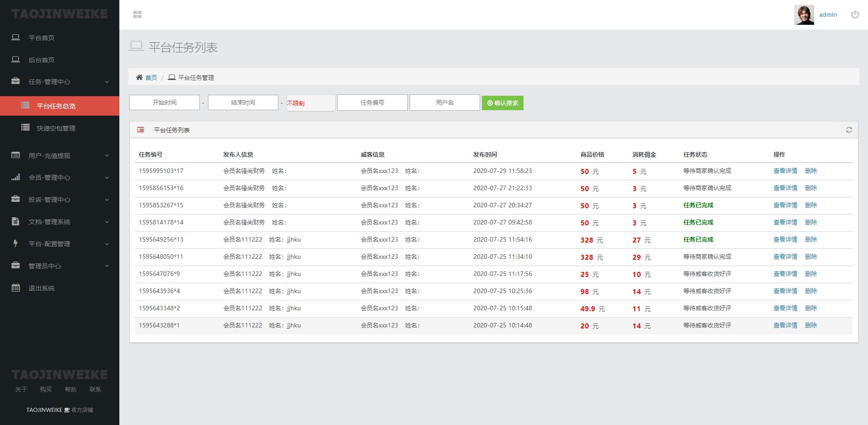This screenshot has height=425, width=868.
Task: Open the 不限制 status dropdown
Action: [311, 103]
